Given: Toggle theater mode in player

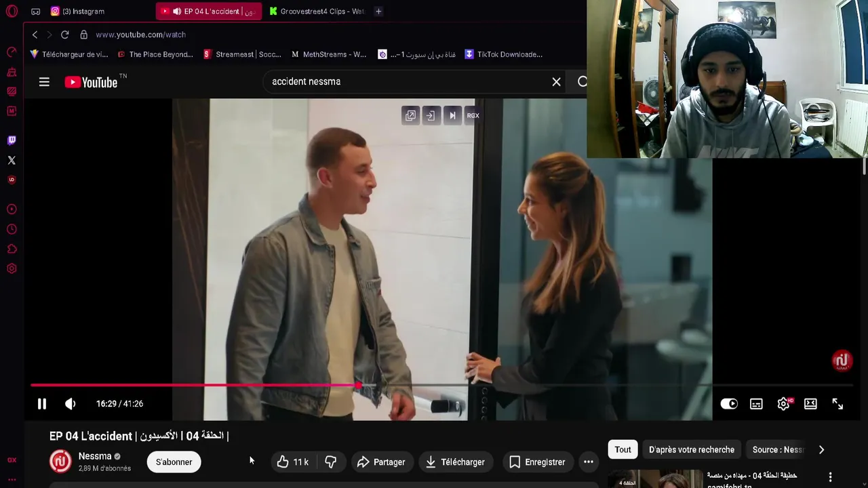Looking at the screenshot, I should coord(810,404).
